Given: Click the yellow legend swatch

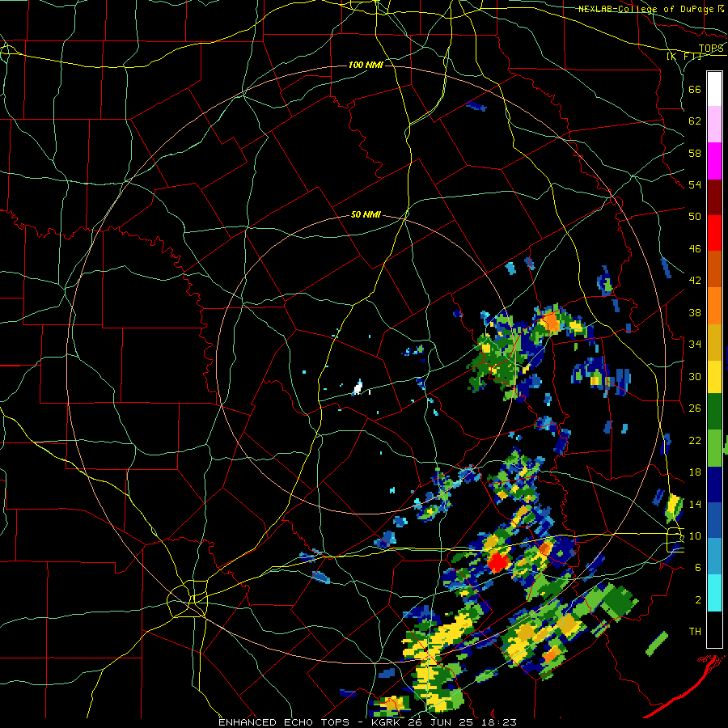Looking at the screenshot, I should click(x=714, y=377).
